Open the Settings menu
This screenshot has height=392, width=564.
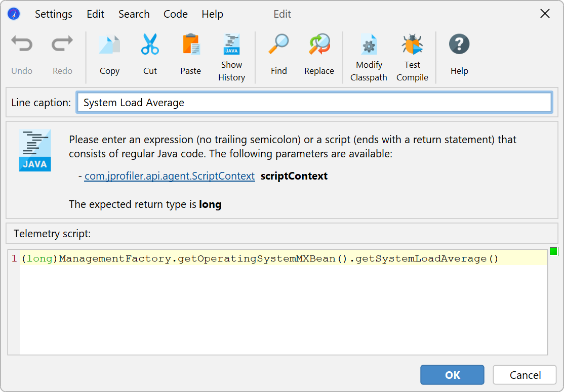(54, 14)
